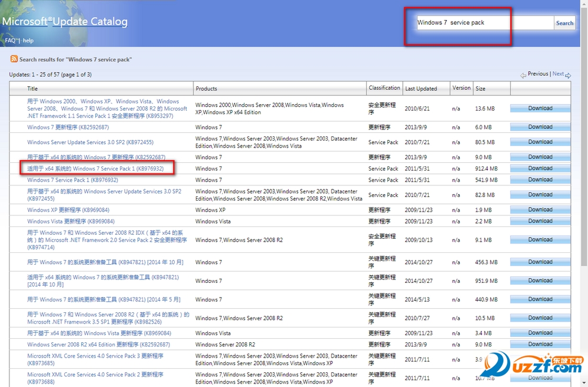Download the x64 Windows 7 更新程序 dated 2013/9/9

(540, 157)
